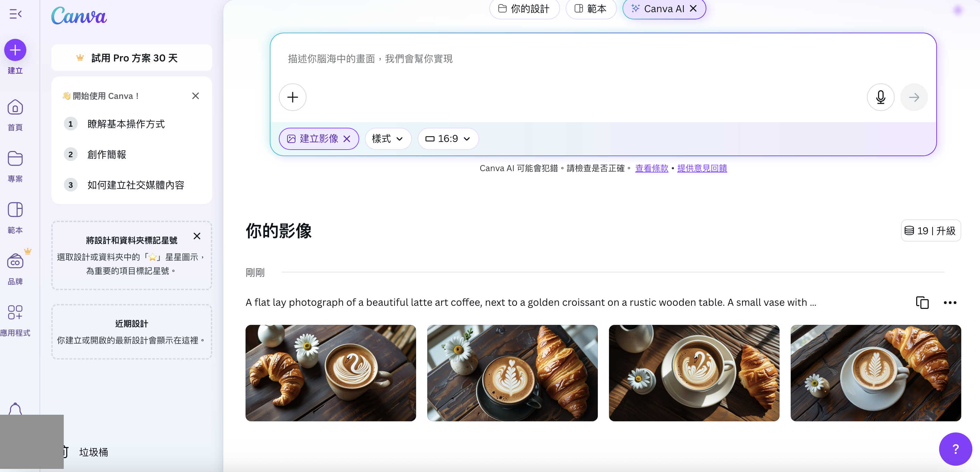The width and height of the screenshot is (980, 472).
Task: Click the 試用 Pro 方案 30 天 button
Action: pyautogui.click(x=132, y=58)
